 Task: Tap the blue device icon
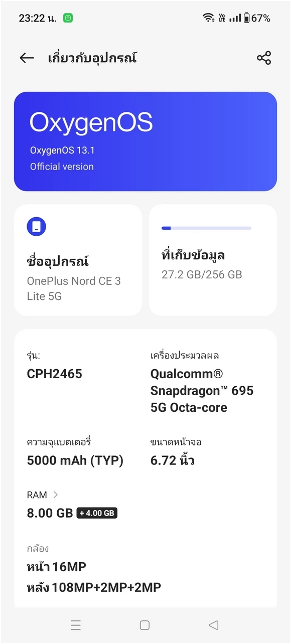click(x=36, y=227)
